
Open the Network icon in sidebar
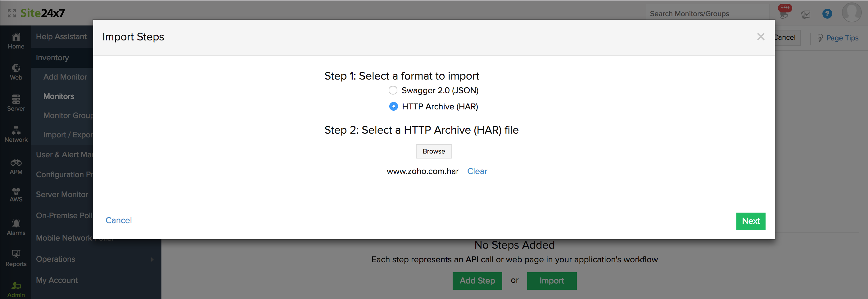click(x=16, y=131)
